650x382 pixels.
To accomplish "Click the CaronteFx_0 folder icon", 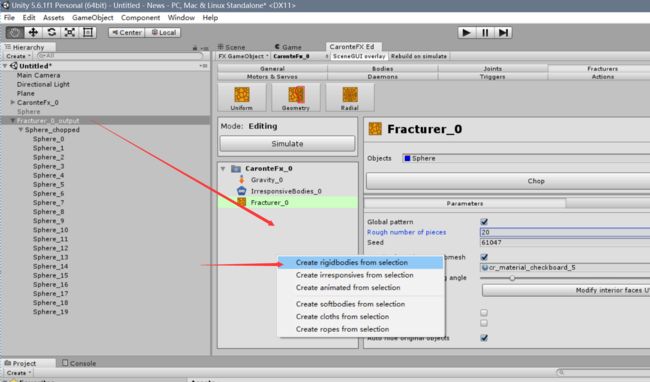I will [236, 168].
